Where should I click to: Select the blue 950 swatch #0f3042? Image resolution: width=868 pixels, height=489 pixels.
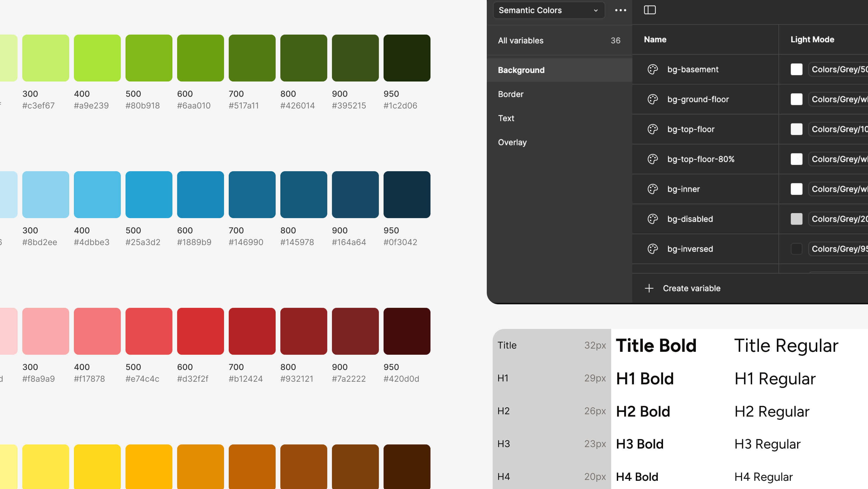click(407, 195)
